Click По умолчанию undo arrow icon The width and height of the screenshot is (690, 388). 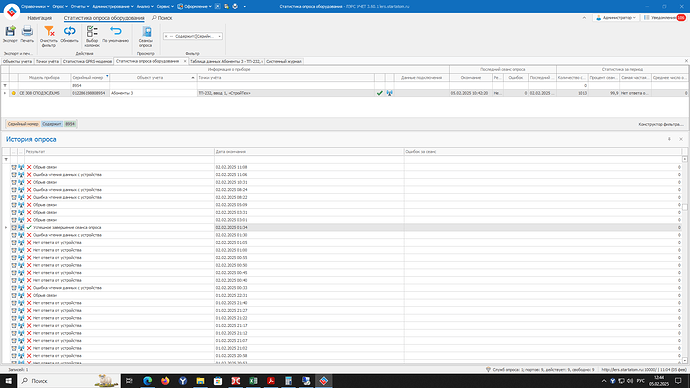(116, 32)
